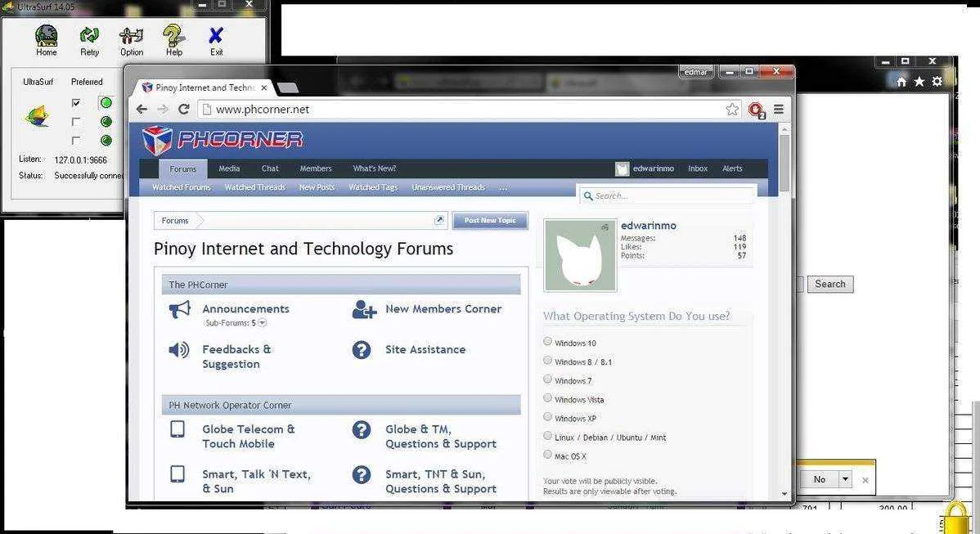Open a new tab with the new tab button
Screen dimensions: 980x534
[287, 88]
